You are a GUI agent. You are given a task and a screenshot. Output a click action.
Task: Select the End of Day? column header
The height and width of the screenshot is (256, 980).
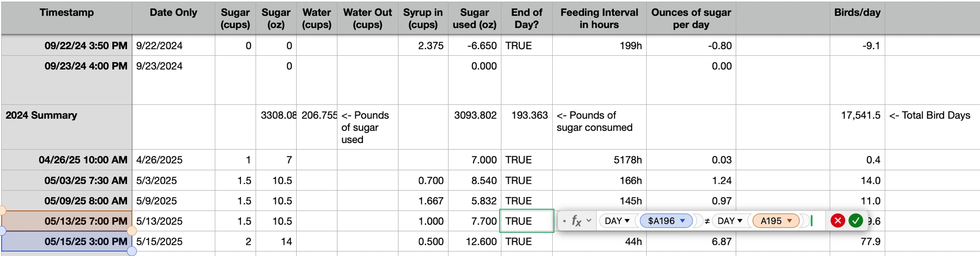[x=527, y=18]
